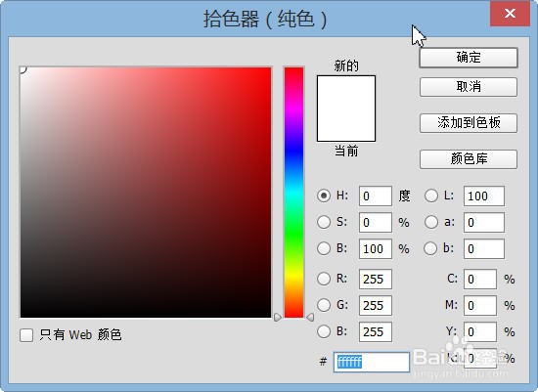
Task: Click the HSB B percent input field
Action: pos(376,248)
